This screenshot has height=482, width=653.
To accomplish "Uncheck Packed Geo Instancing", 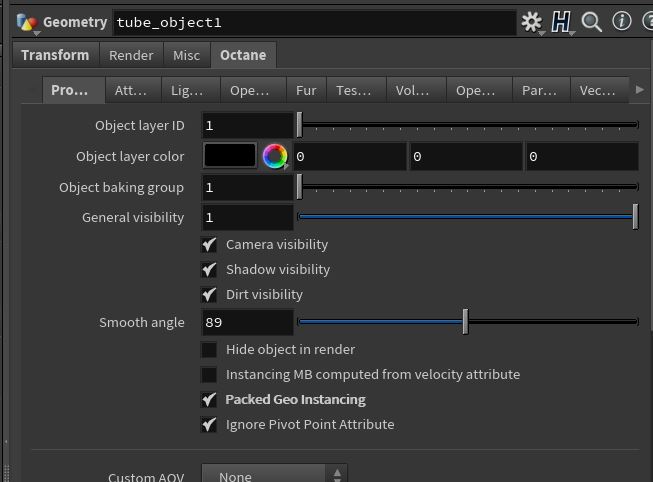I will (x=209, y=400).
